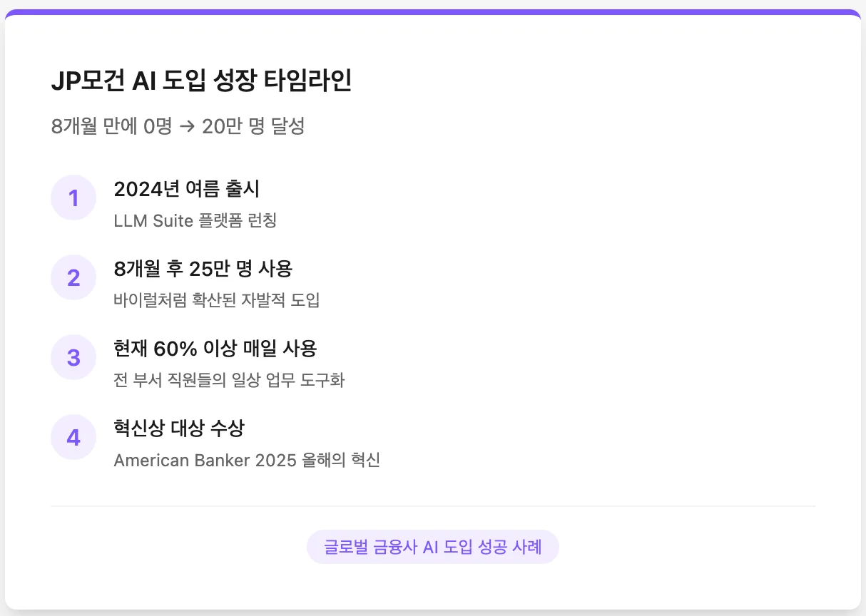Click the purple number 2 timeline marker
Image resolution: width=866 pixels, height=616 pixels.
pos(73,277)
